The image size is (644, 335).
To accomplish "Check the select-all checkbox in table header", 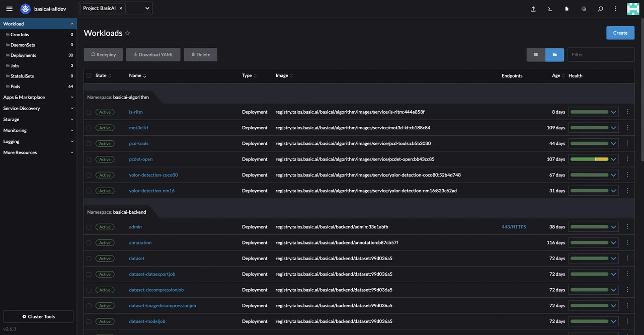I will pyautogui.click(x=89, y=75).
